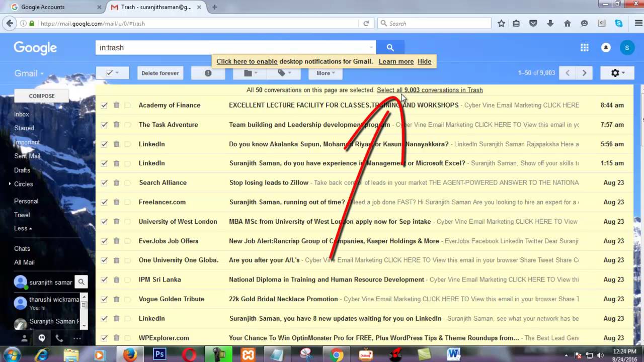
Task: Uncheck the Freelancer.com email checkbox
Action: (x=104, y=202)
